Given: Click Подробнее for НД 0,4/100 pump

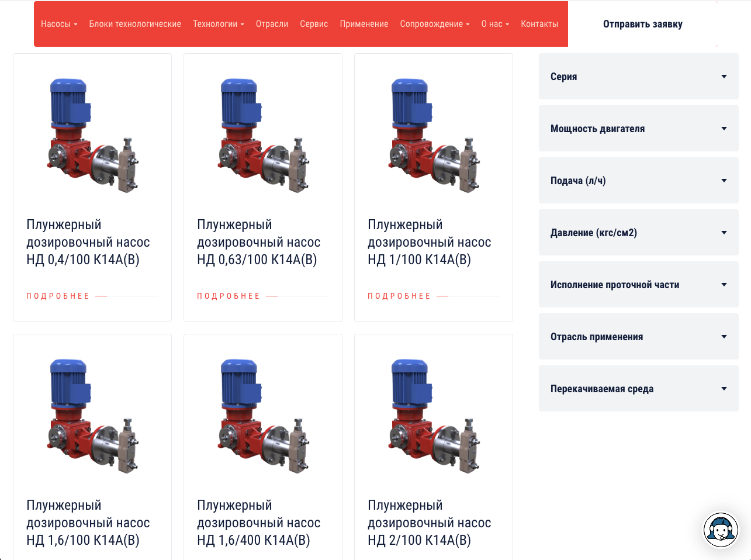Looking at the screenshot, I should [58, 296].
